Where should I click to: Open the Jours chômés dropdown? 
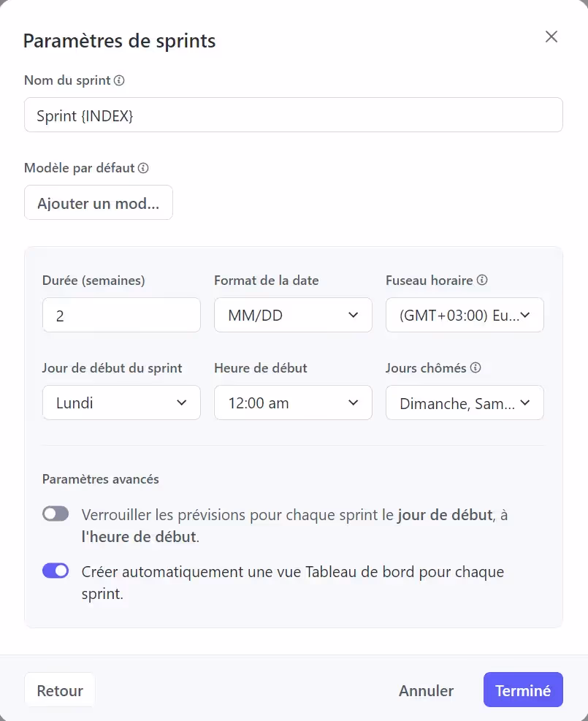[x=465, y=403]
